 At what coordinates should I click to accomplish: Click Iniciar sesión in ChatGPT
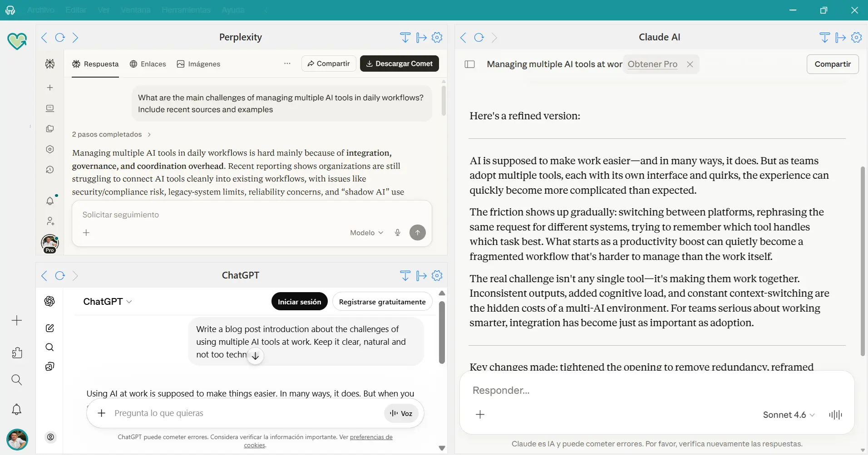pos(299,302)
